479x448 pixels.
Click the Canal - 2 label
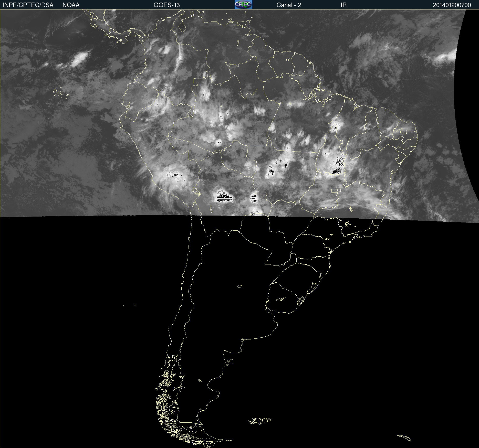coord(289,5)
